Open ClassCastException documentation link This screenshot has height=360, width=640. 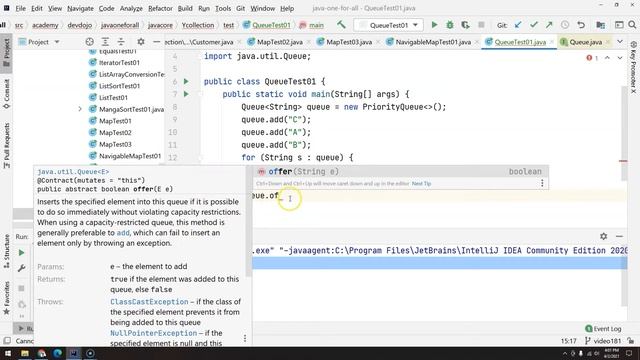(x=149, y=302)
